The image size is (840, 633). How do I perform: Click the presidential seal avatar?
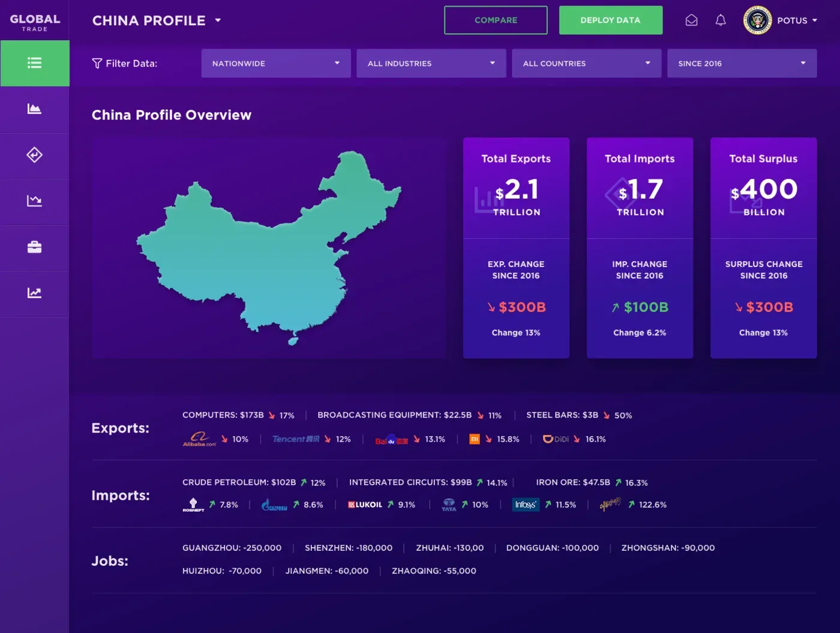click(x=758, y=20)
